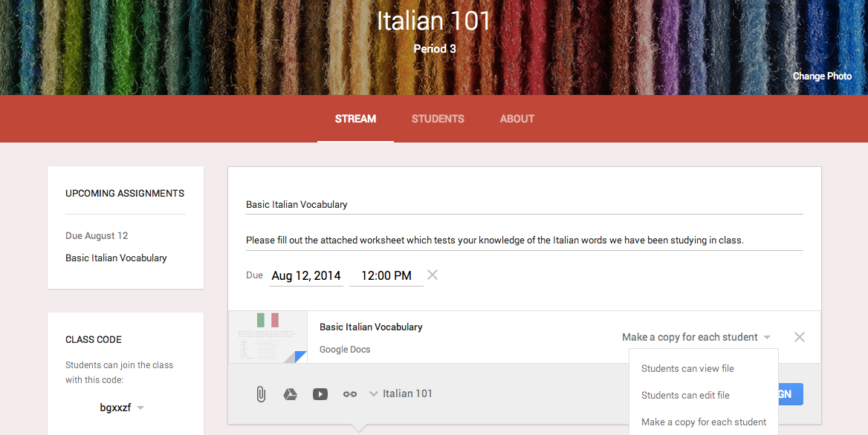
Task: Attach a file from Google Drive
Action: click(x=291, y=394)
